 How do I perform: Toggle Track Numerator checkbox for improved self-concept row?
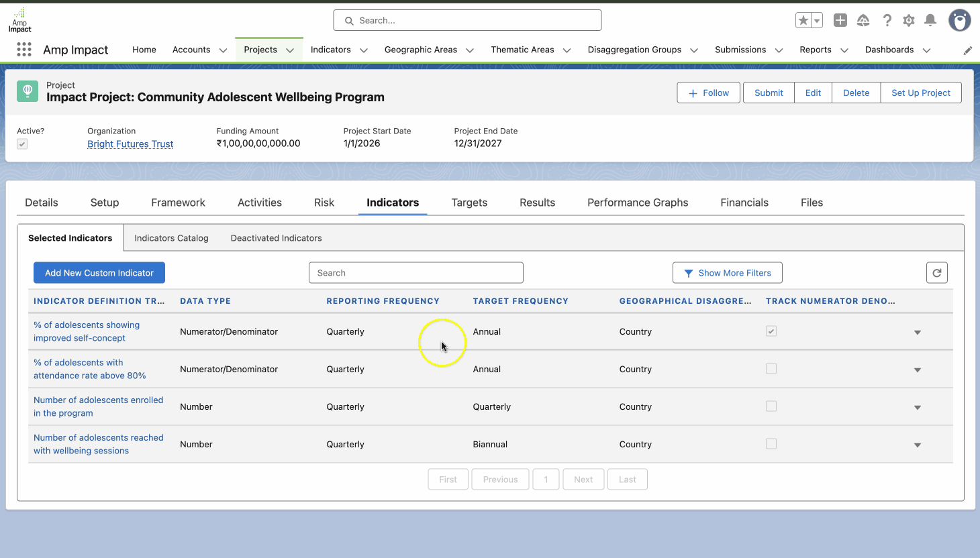point(771,331)
